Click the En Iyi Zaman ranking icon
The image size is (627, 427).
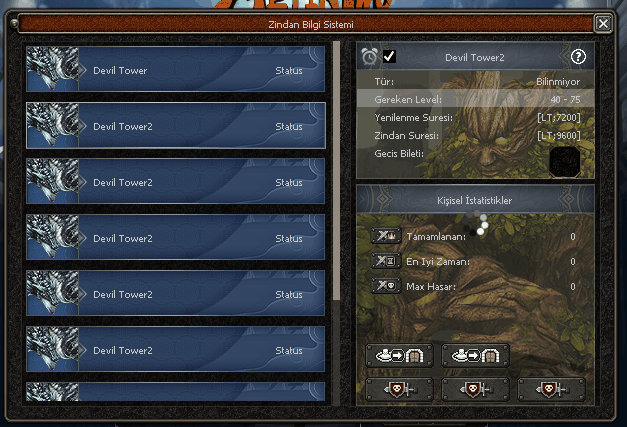(x=386, y=261)
